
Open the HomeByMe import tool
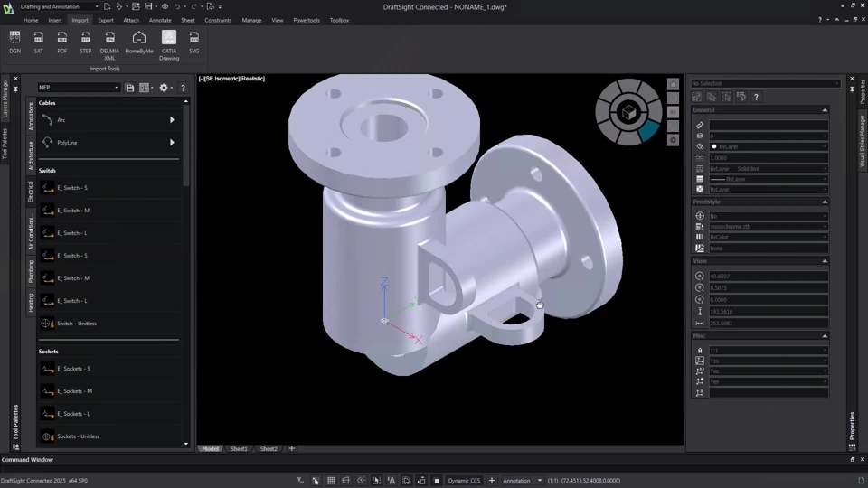point(138,42)
